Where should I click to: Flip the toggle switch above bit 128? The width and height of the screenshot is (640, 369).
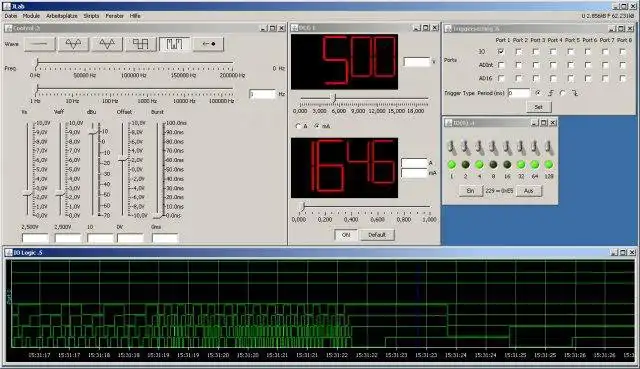point(549,147)
